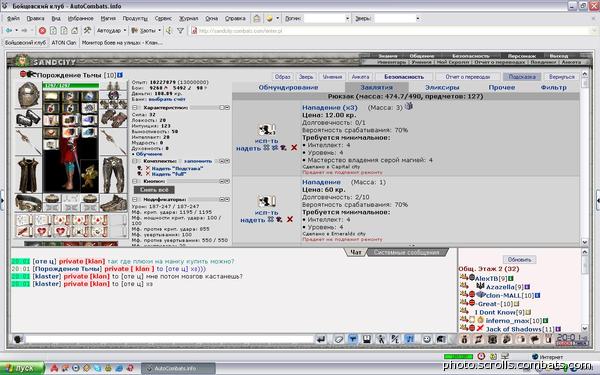Switch to the Эликсиры tab
This screenshot has height=375, width=600.
[x=442, y=87]
